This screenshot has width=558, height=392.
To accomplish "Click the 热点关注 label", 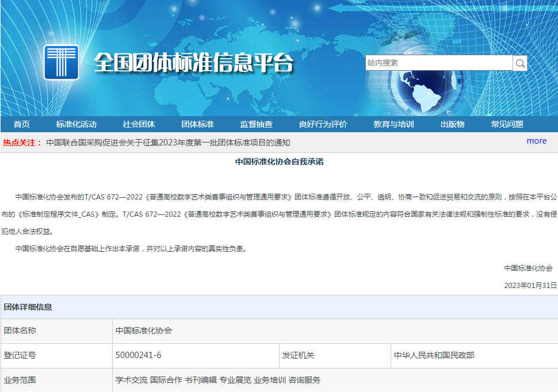I will (22, 143).
